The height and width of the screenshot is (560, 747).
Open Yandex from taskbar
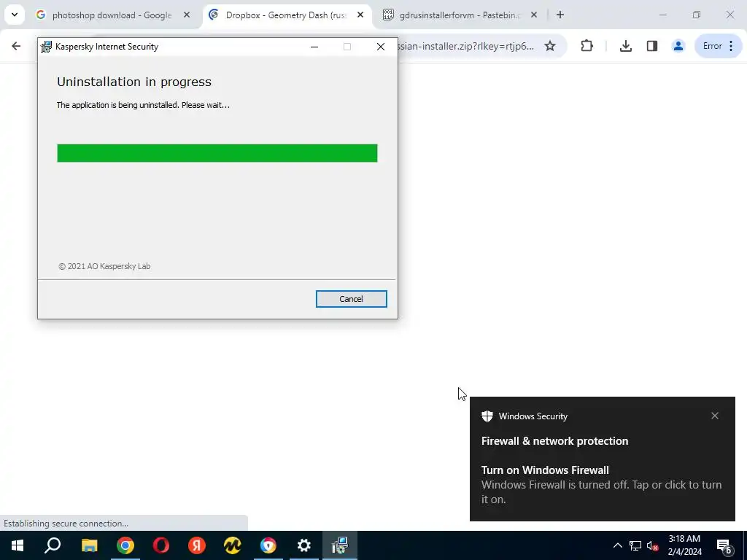(x=197, y=545)
